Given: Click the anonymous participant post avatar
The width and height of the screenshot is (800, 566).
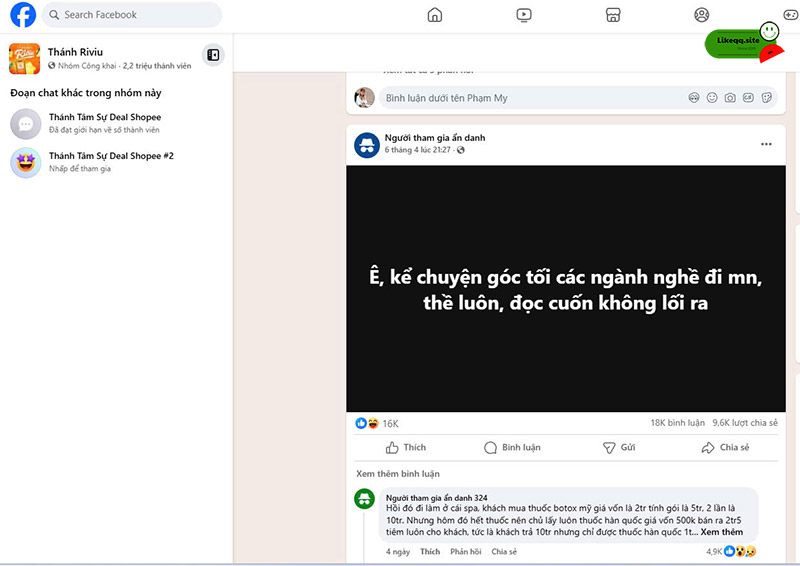Looking at the screenshot, I should click(367, 145).
